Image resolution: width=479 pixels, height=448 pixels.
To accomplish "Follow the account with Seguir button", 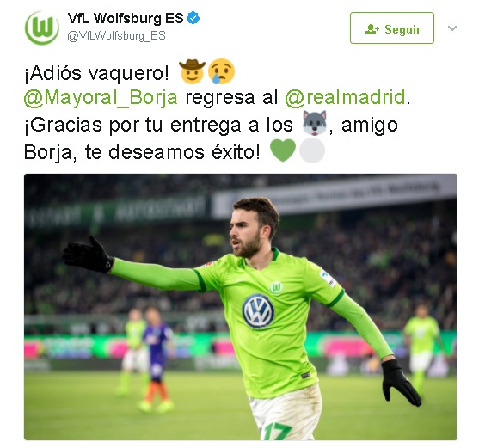I will point(392,28).
